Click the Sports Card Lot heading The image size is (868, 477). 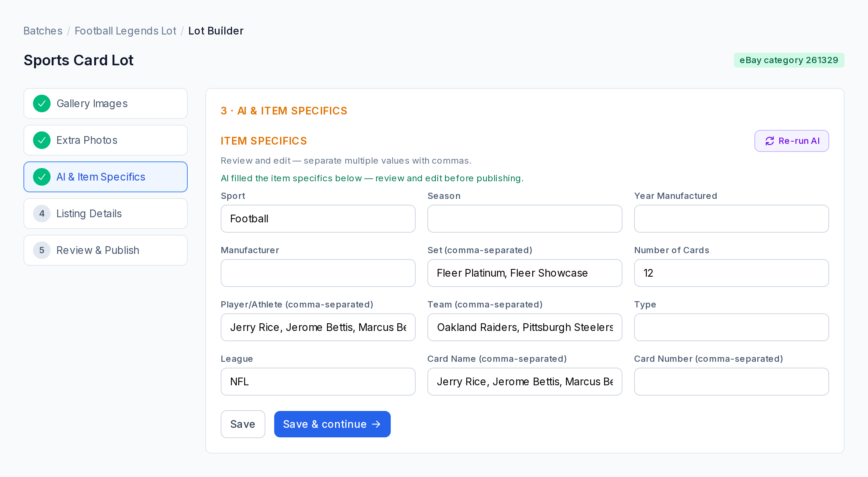pyautogui.click(x=78, y=60)
